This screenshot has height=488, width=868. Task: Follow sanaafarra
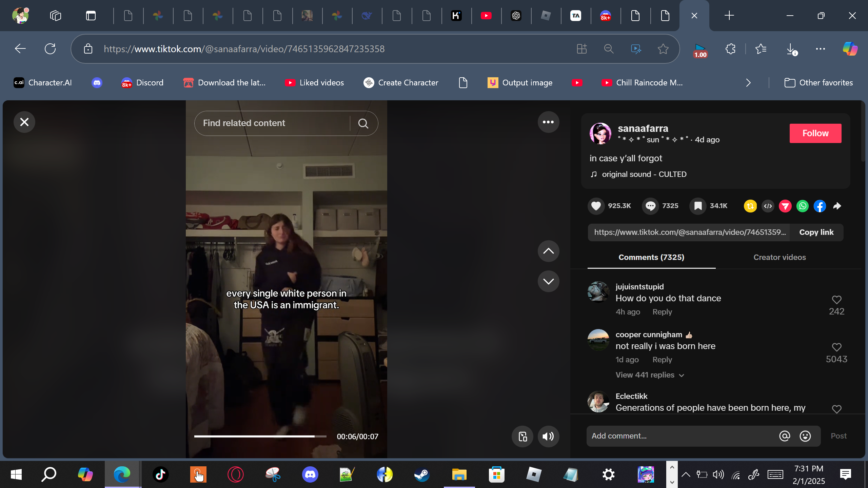tap(815, 133)
